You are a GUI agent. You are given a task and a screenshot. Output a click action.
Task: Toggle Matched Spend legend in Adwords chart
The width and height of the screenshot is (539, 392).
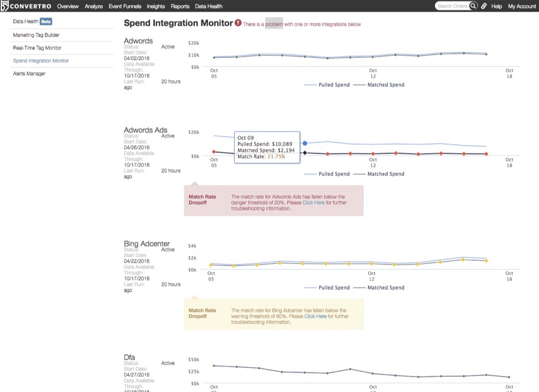pos(379,85)
